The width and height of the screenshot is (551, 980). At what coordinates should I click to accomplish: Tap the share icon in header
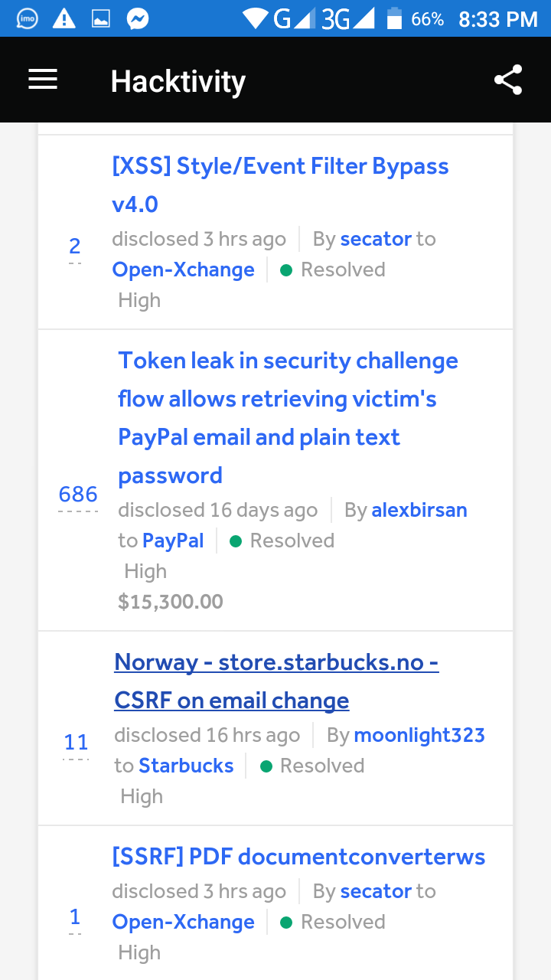(508, 80)
